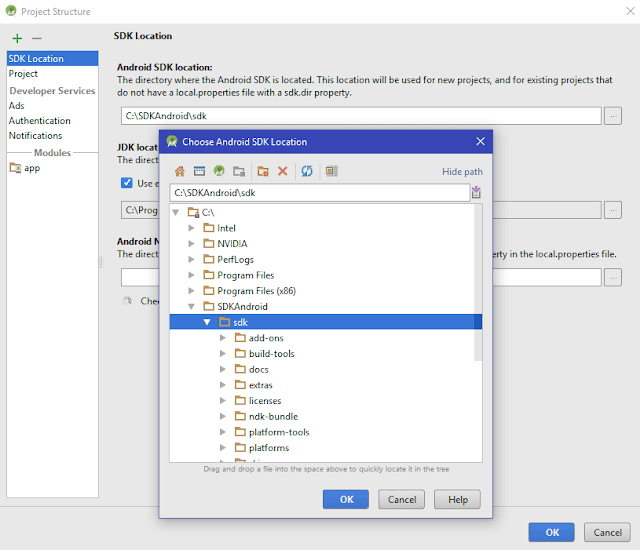Browse button for Android SDK location

[x=613, y=116]
